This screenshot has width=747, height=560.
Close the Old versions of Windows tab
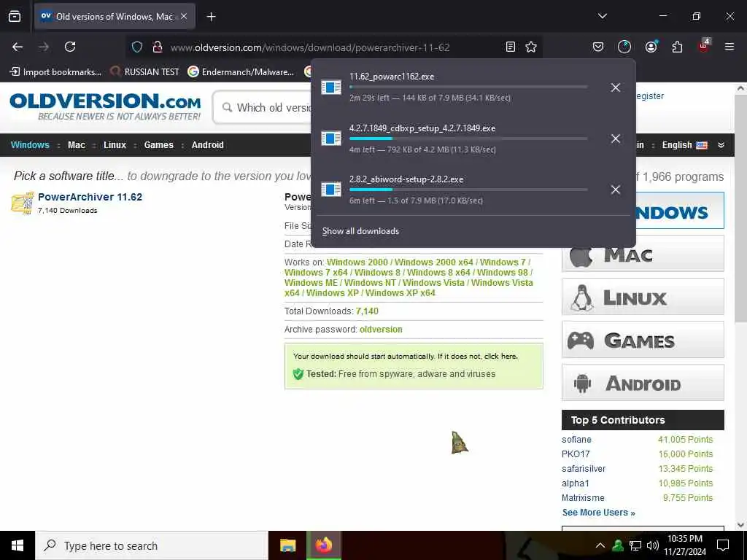point(184,16)
